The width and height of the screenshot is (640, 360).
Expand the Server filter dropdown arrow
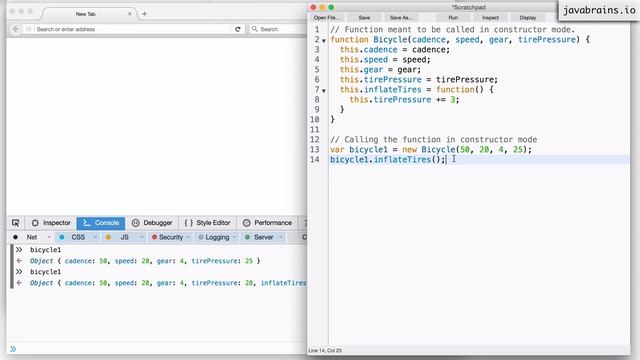[281, 237]
